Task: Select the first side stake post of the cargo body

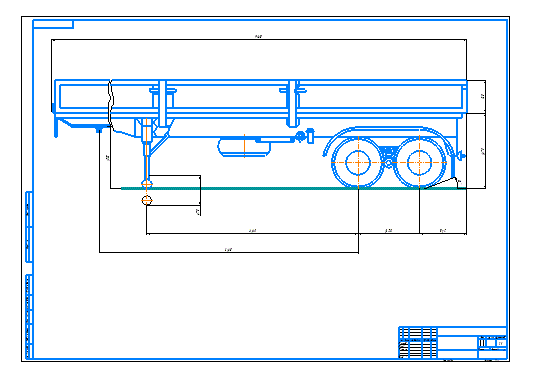Action: point(163,103)
